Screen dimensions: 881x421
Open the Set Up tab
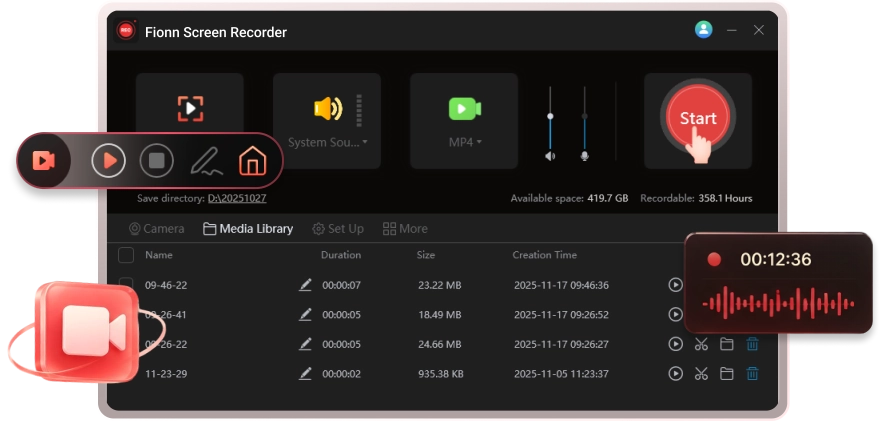[x=338, y=229]
